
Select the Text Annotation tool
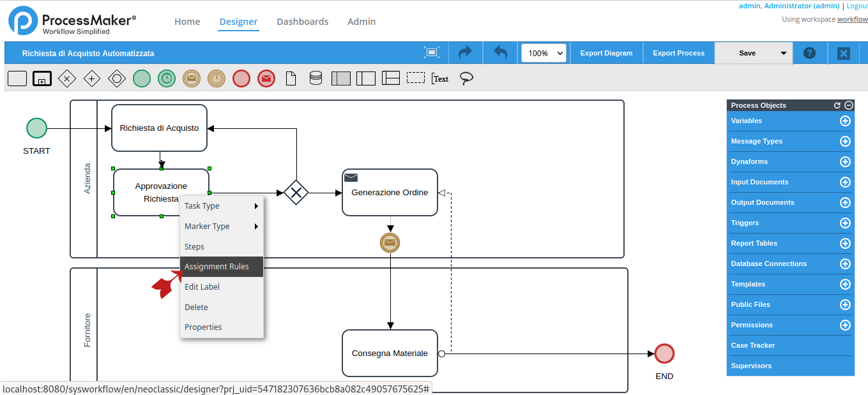click(440, 78)
